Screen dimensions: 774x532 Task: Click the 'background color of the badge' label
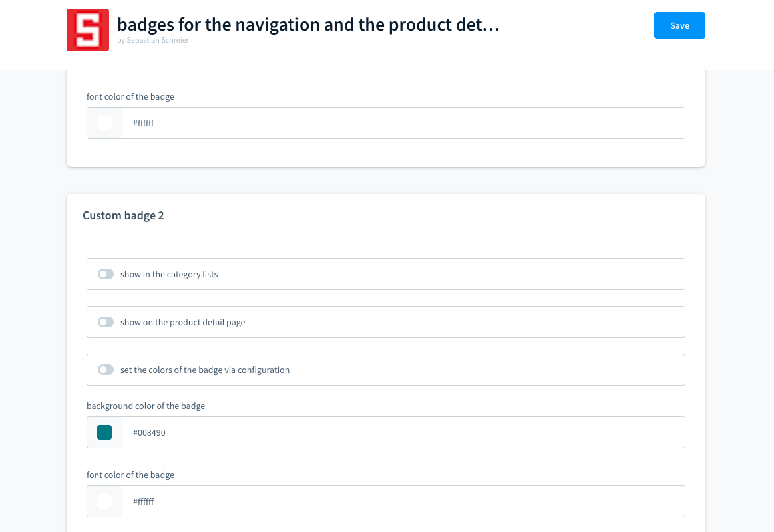click(146, 406)
